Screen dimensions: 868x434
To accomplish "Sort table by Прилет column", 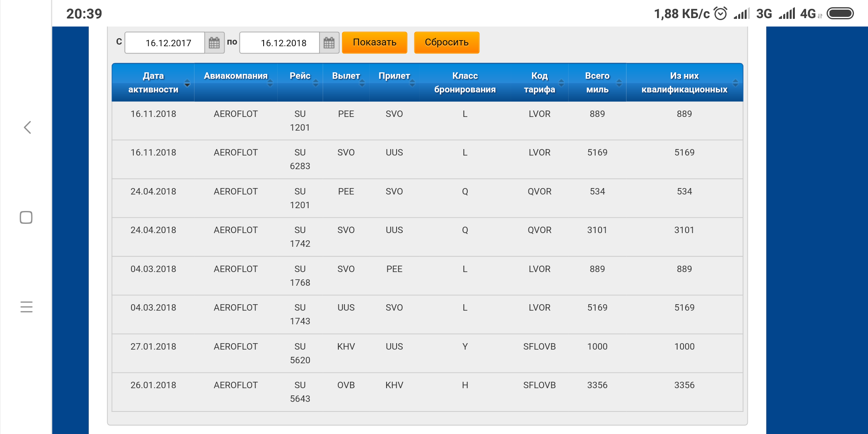I will pos(394,82).
